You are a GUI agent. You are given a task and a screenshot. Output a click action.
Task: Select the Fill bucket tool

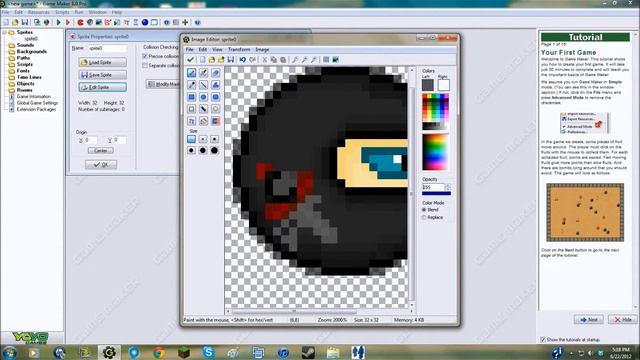pyautogui.click(x=203, y=121)
